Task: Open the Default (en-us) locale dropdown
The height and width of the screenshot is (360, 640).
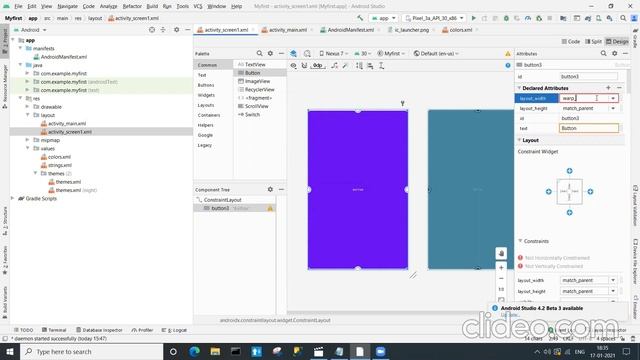Action: [436, 53]
